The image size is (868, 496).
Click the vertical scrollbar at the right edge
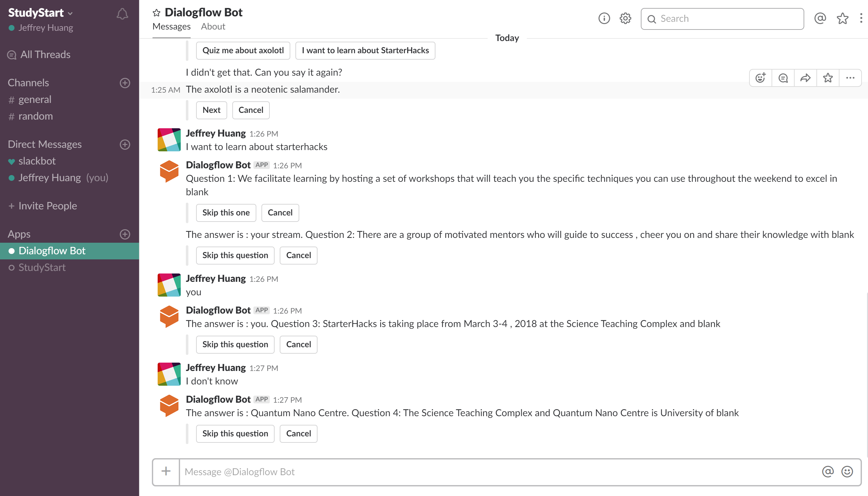[x=866, y=375]
